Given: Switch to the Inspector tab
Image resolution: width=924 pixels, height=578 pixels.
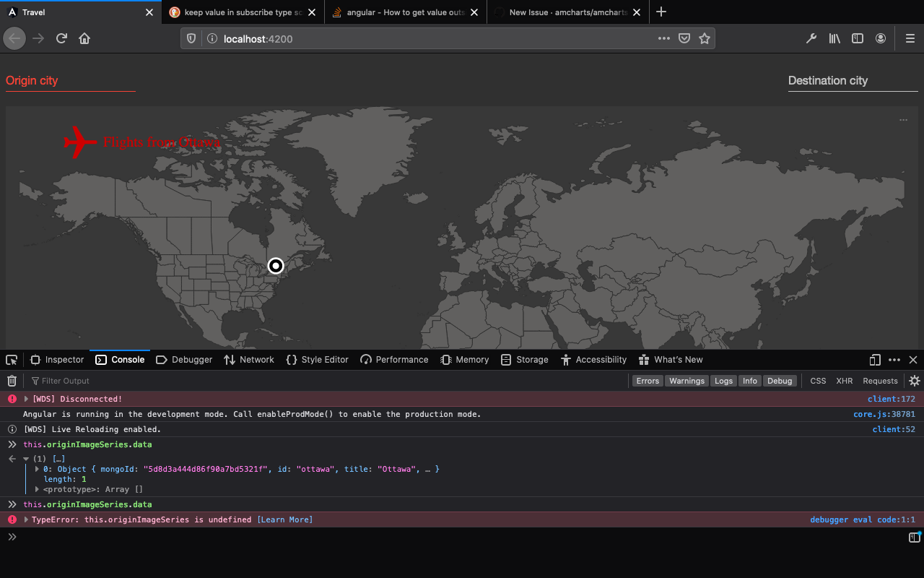Looking at the screenshot, I should (x=57, y=359).
